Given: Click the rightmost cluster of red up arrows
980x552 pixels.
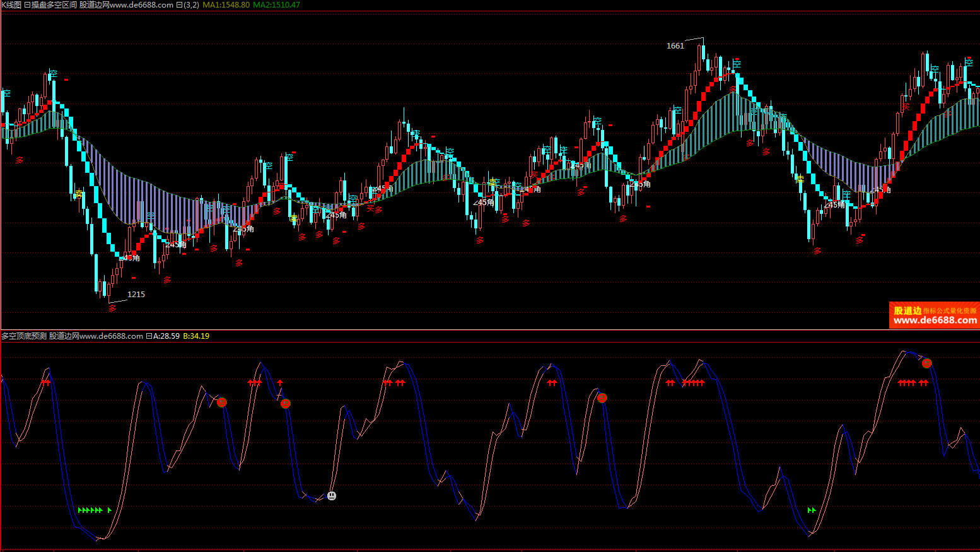Looking at the screenshot, I should tap(913, 382).
